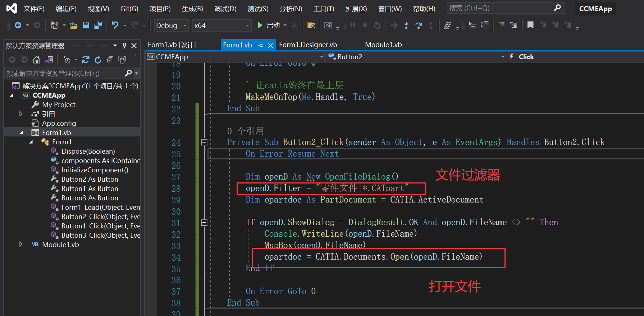Pin the Solution Explorer panel
Viewport: 644px width, 316px height.
point(124,46)
